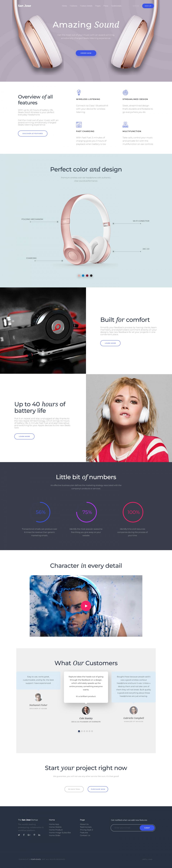Click the email field in the footer
Viewport: 172px width, 868px height.
[x=125, y=828]
